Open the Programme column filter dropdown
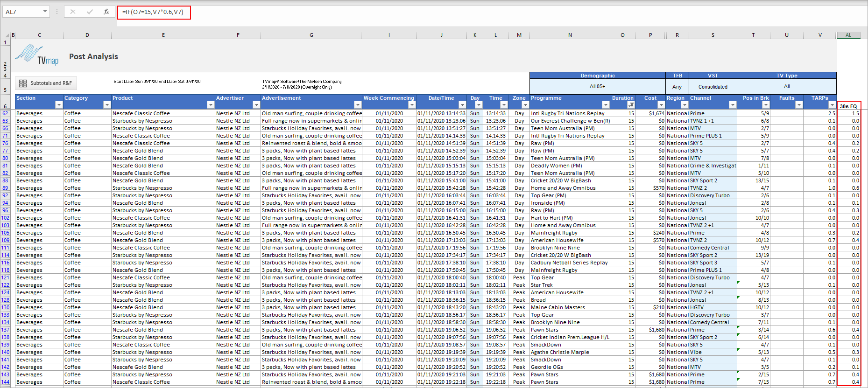 606,105
